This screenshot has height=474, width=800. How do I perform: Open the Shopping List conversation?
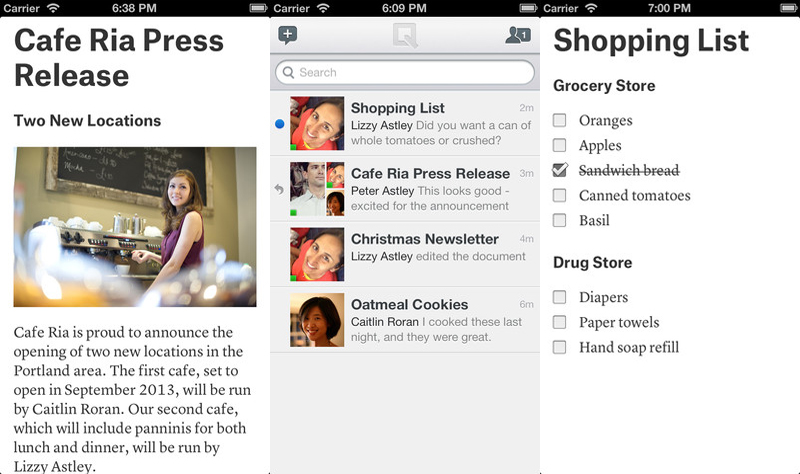[x=405, y=123]
